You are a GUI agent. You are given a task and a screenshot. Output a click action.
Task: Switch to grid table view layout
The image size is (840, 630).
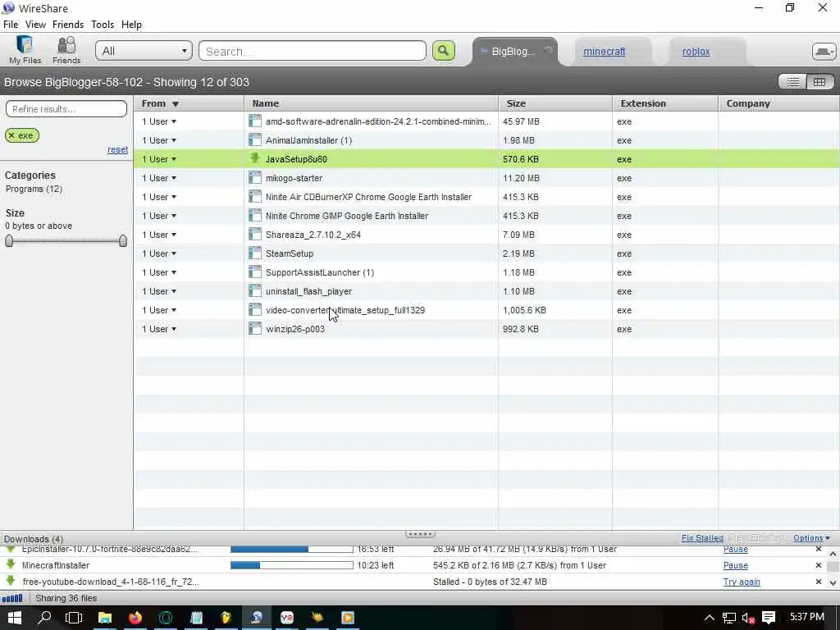pos(819,82)
